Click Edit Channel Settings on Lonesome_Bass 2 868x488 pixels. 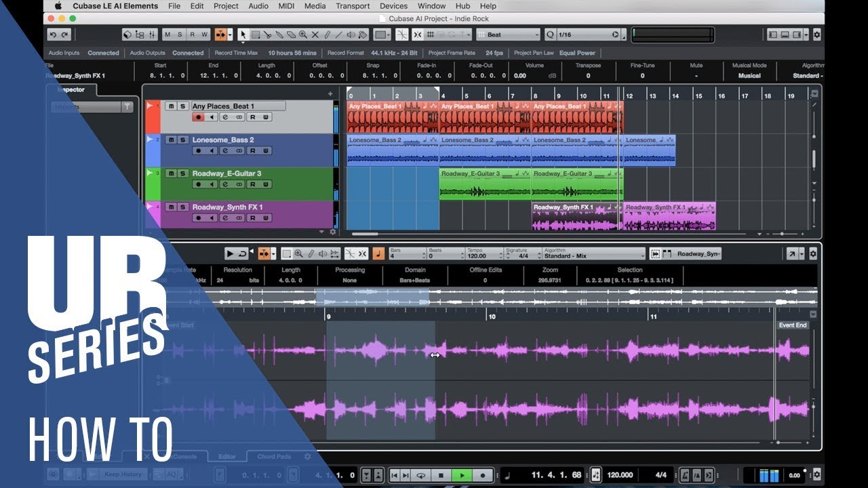pos(225,150)
